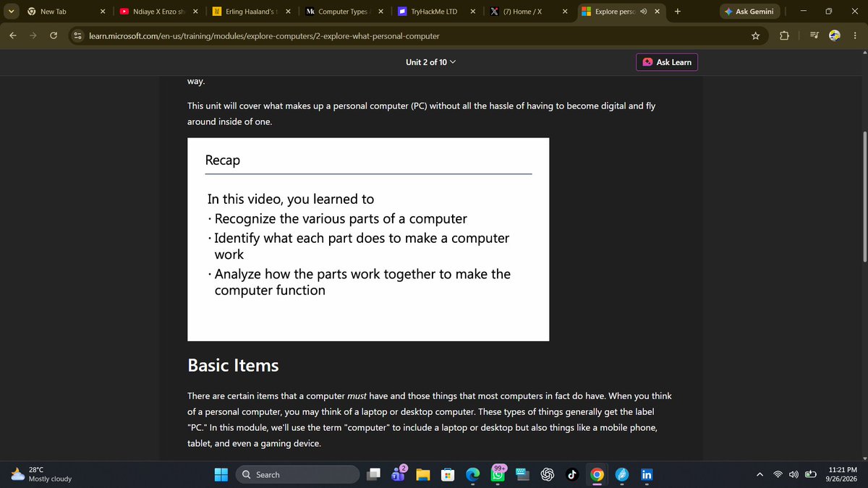Open a new browser tab with plus
Image resolution: width=868 pixels, height=488 pixels.
(x=677, y=12)
